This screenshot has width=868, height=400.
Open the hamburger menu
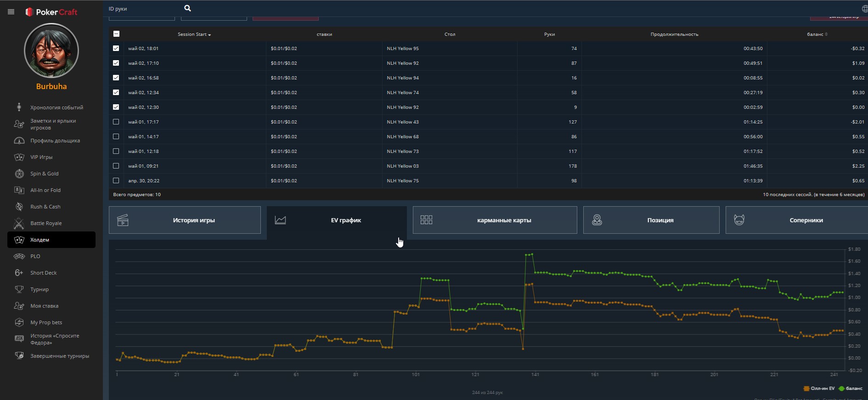(11, 12)
